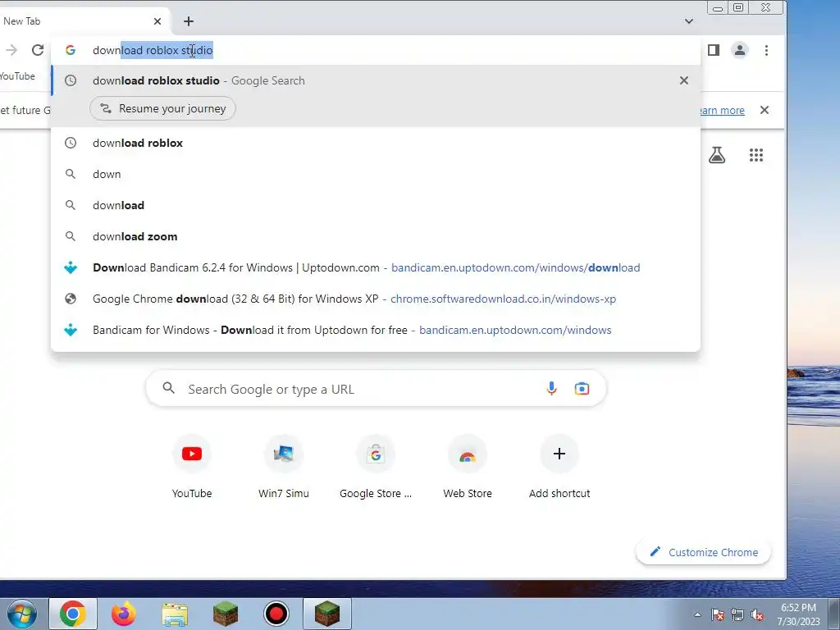Click Customize Chrome button
The width and height of the screenshot is (840, 630).
pyautogui.click(x=703, y=552)
